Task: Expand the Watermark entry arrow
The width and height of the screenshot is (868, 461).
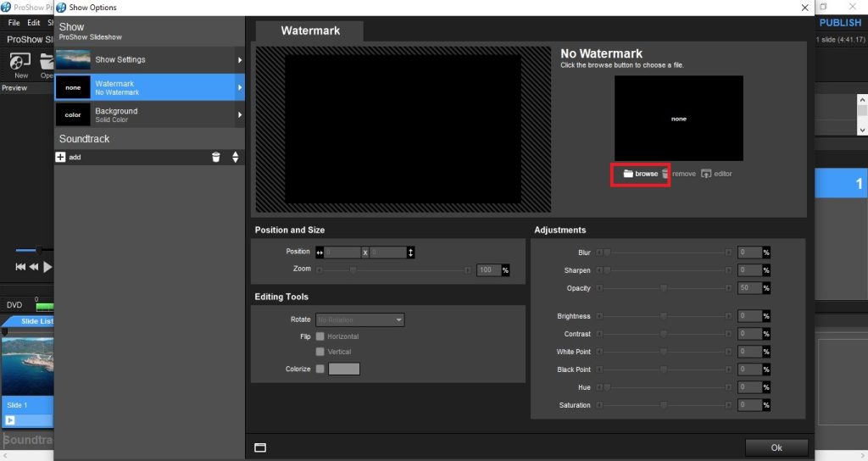Action: (240, 87)
